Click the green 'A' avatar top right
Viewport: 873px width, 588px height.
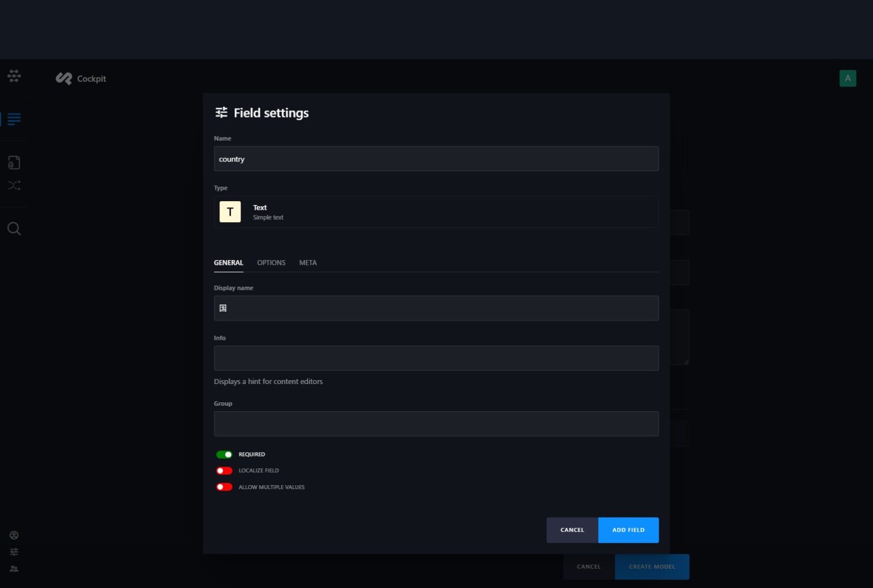(847, 78)
